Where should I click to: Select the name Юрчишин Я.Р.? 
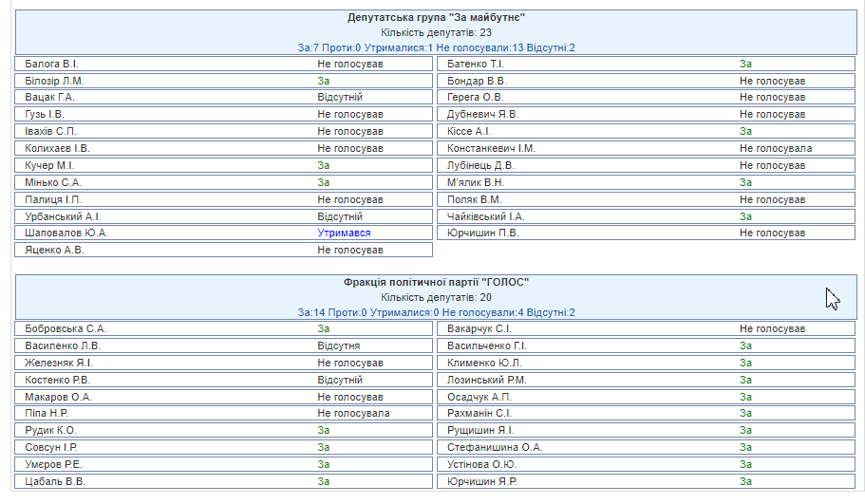click(x=482, y=481)
